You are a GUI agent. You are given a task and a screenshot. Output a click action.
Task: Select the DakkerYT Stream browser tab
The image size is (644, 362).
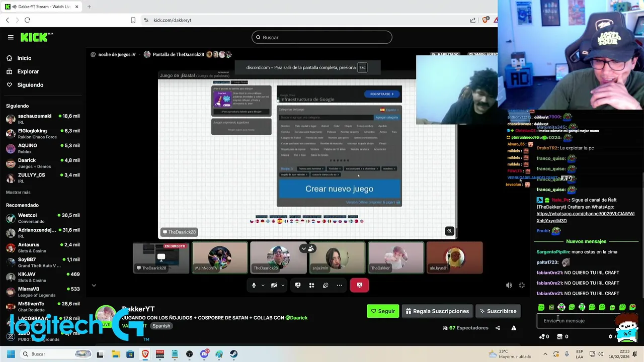[x=42, y=7]
